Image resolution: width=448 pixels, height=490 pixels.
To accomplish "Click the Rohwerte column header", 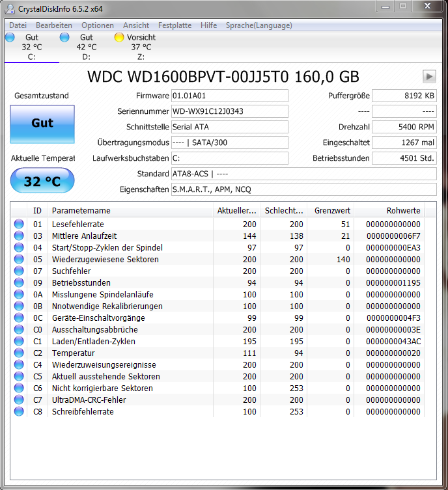I will coord(389,211).
